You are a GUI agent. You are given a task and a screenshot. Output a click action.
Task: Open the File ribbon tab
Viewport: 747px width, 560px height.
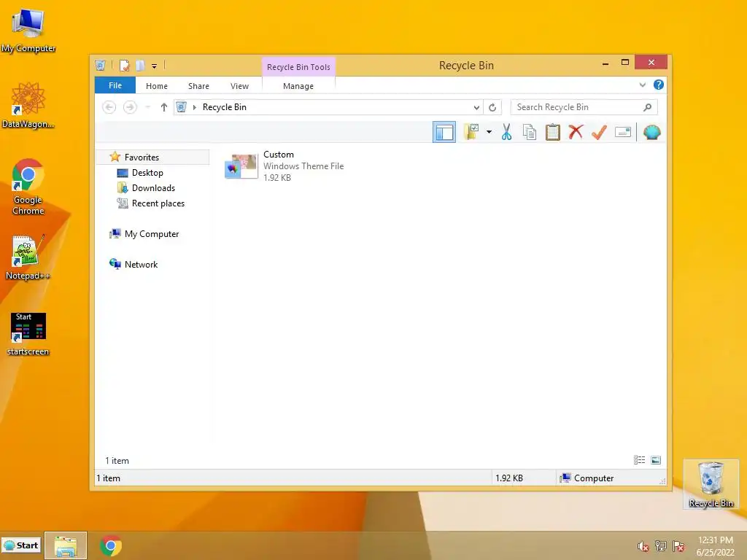pos(115,86)
